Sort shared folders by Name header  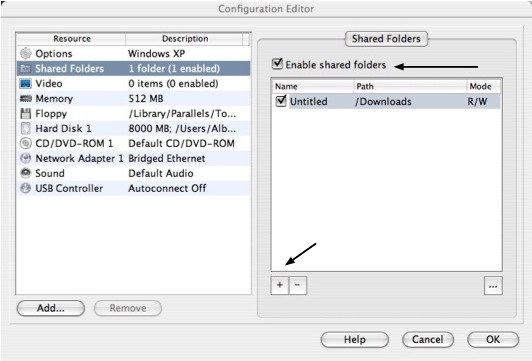click(313, 86)
